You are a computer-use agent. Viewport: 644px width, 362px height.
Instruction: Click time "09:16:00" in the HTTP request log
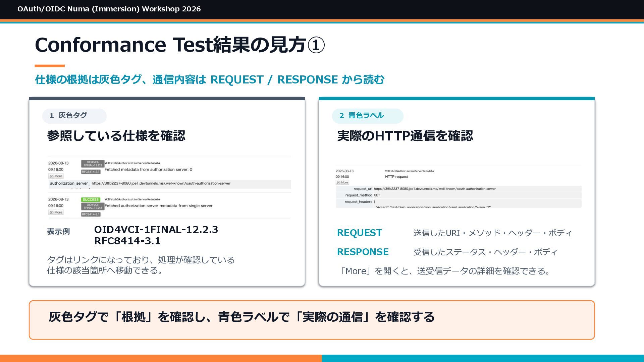tap(342, 177)
